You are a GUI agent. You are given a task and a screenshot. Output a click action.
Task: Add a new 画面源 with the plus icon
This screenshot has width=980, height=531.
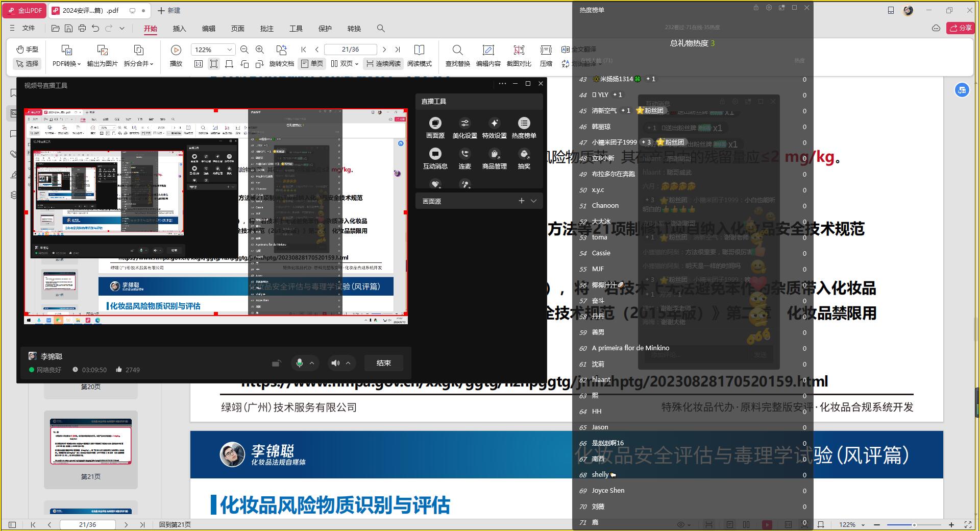521,201
